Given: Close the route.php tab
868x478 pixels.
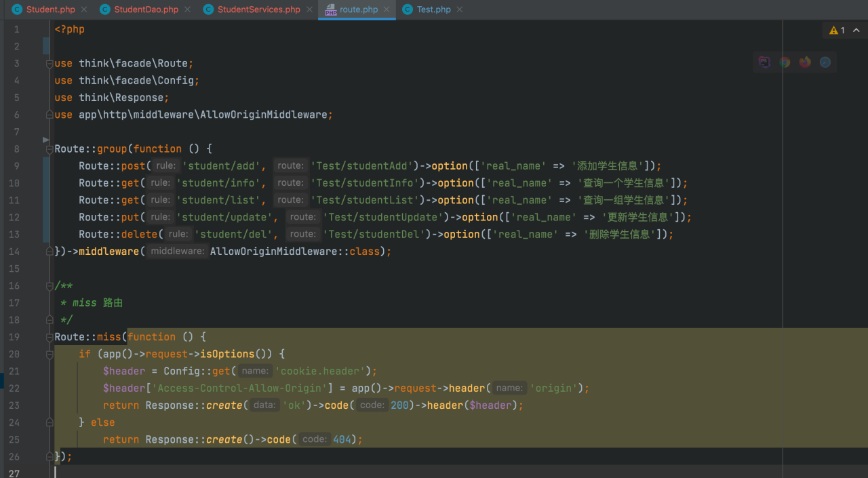Looking at the screenshot, I should [387, 9].
